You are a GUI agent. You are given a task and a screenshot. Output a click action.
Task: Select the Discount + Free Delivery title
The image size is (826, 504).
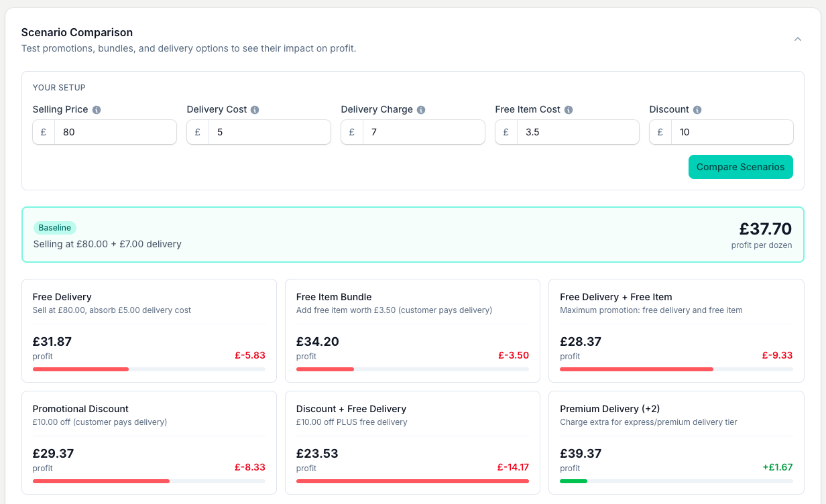coord(351,409)
